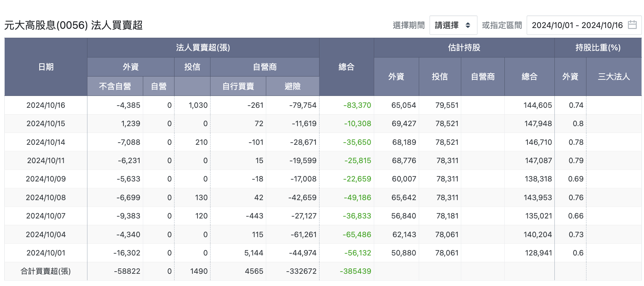Click the 合計買賣超(張) summary row label

[x=46, y=271]
